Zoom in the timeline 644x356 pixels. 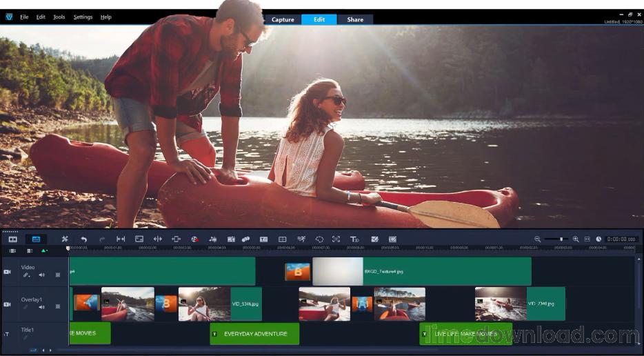point(576,239)
